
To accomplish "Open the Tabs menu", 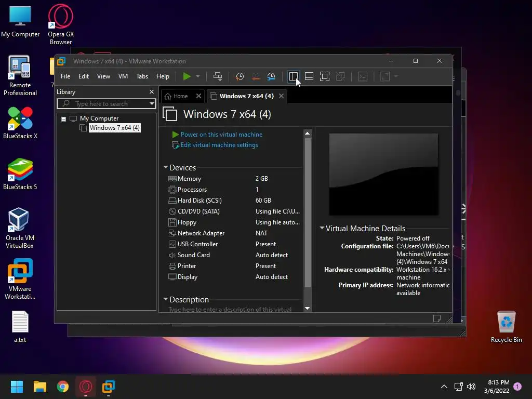I will (x=142, y=76).
